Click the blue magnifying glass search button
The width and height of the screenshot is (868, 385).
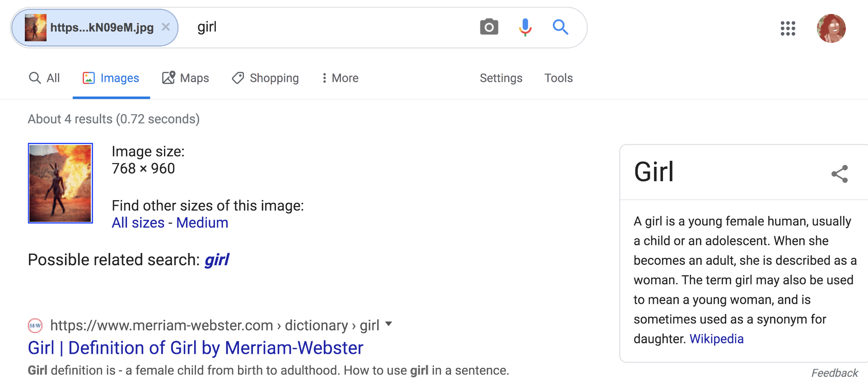(560, 27)
